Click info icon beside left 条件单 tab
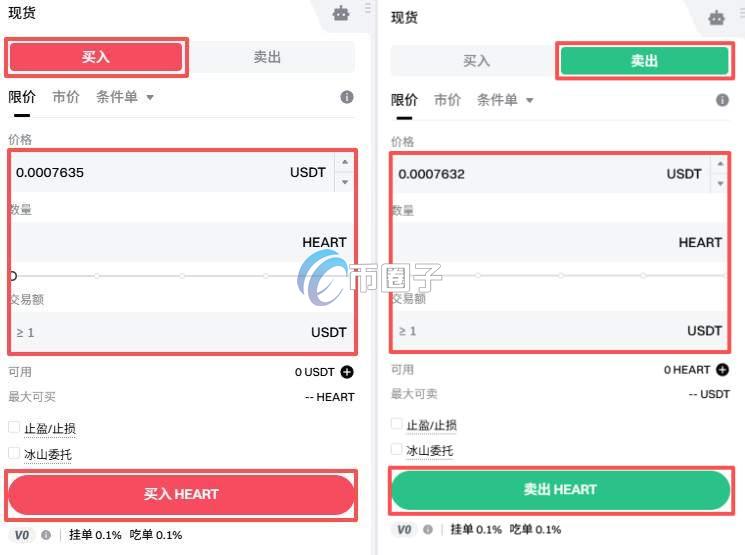Viewport: 745px width, 555px height. 347,97
